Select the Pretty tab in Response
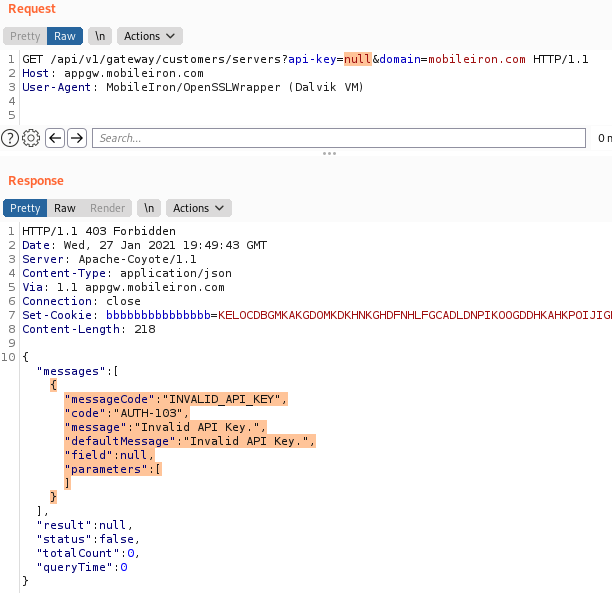This screenshot has height=593, width=612. (x=25, y=208)
